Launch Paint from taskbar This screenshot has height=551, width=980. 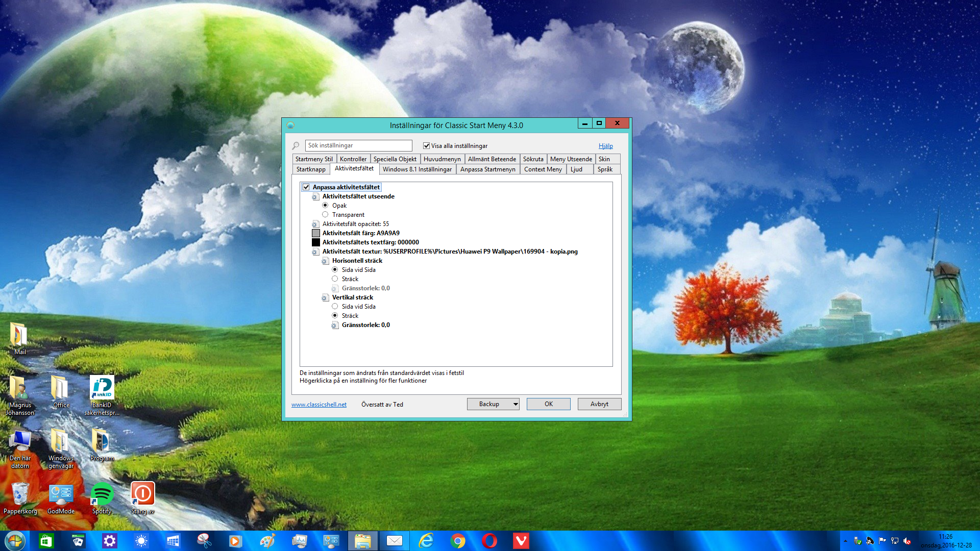click(x=267, y=541)
